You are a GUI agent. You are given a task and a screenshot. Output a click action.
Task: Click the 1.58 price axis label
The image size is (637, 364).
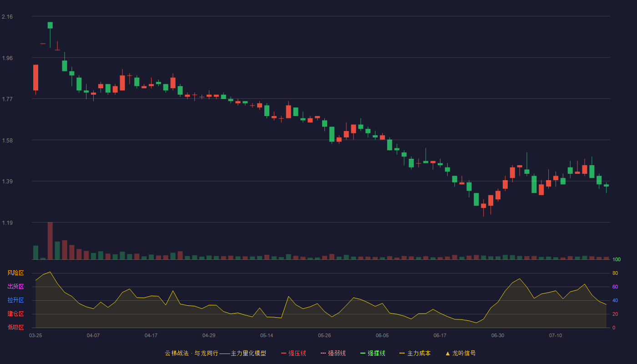7,141
